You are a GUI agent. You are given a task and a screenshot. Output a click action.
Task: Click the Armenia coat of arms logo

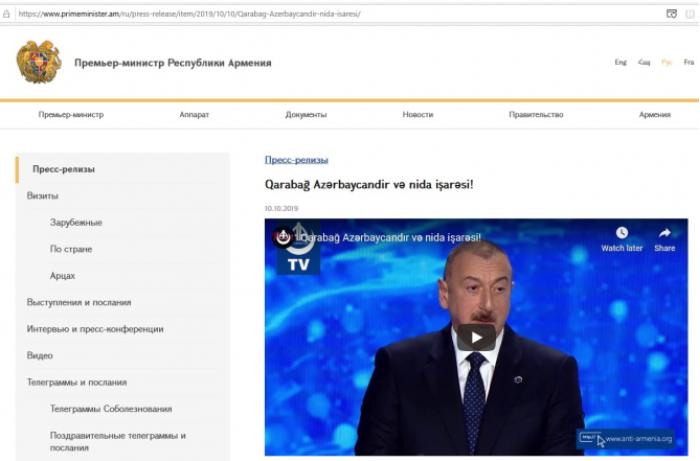point(39,62)
